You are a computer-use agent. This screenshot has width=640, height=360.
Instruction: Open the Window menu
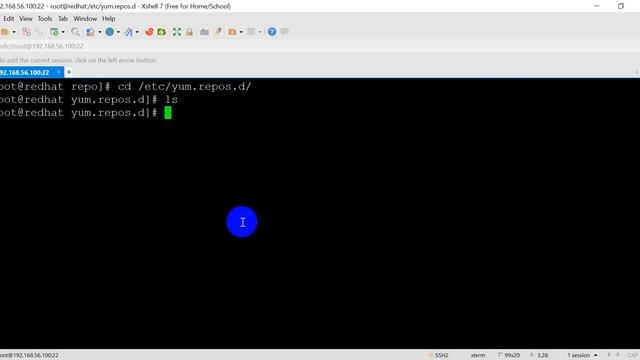point(85,19)
